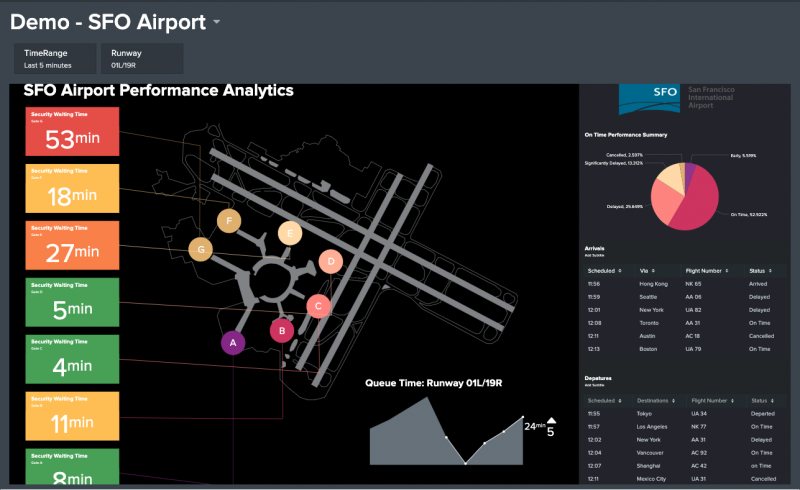
Task: Click the yellow 18min security waiting tile
Action: pos(72,188)
